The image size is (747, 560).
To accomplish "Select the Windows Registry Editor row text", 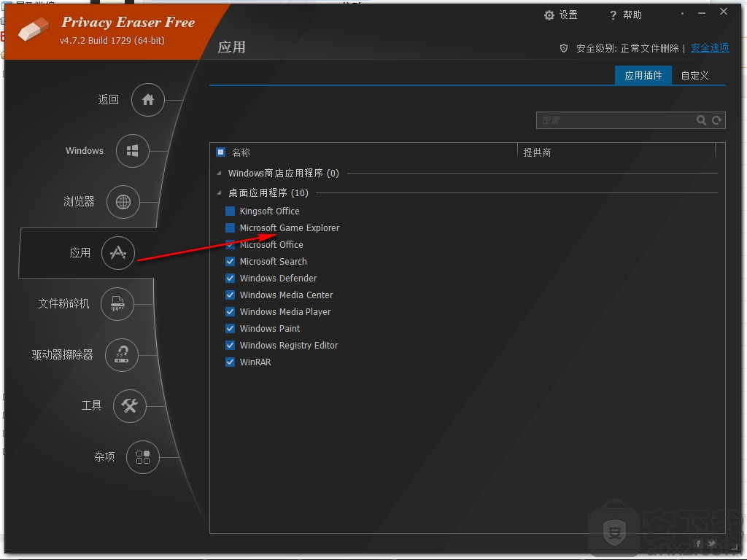I will [x=289, y=345].
